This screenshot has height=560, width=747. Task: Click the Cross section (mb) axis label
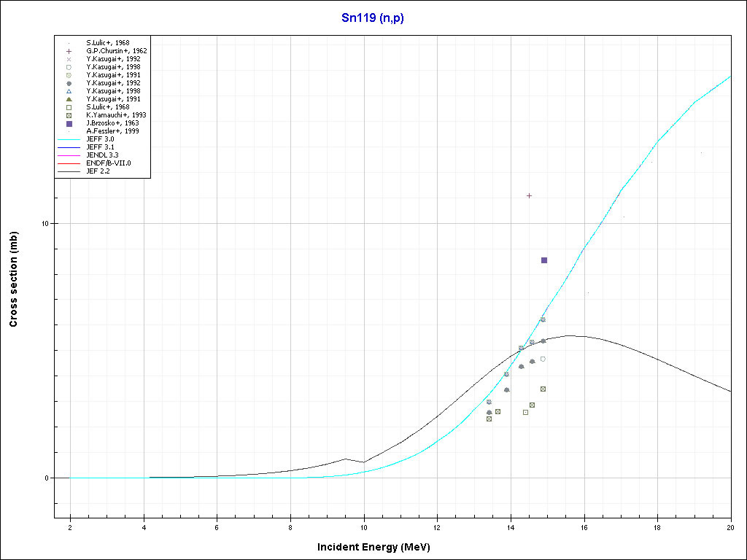click(13, 279)
